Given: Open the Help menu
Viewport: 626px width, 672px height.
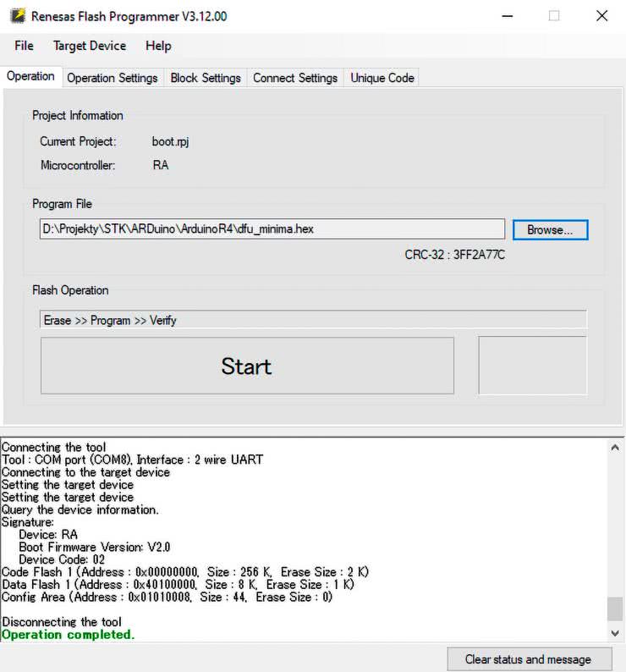Looking at the screenshot, I should pos(158,46).
